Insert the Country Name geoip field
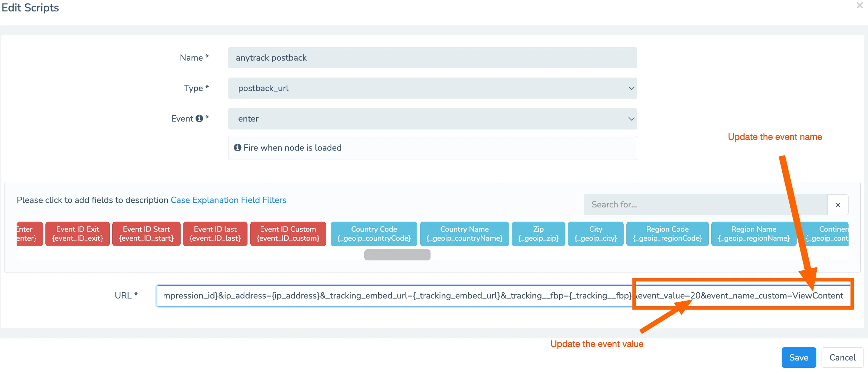Screen dimensions: 868x374 coord(465,234)
